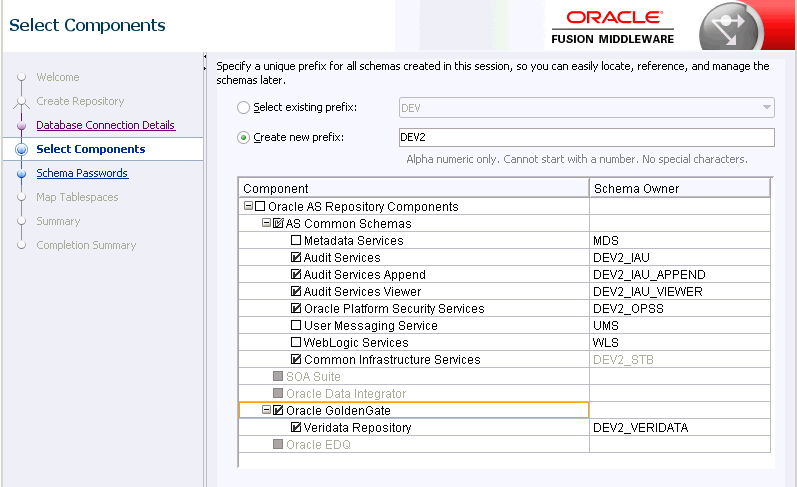Image resolution: width=797 pixels, height=487 pixels.
Task: Select the Veridata Repository row label
Action: tap(357, 428)
